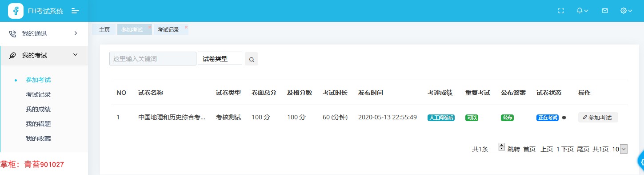
Task: Close the 考试记录 tab
Action: point(186,27)
